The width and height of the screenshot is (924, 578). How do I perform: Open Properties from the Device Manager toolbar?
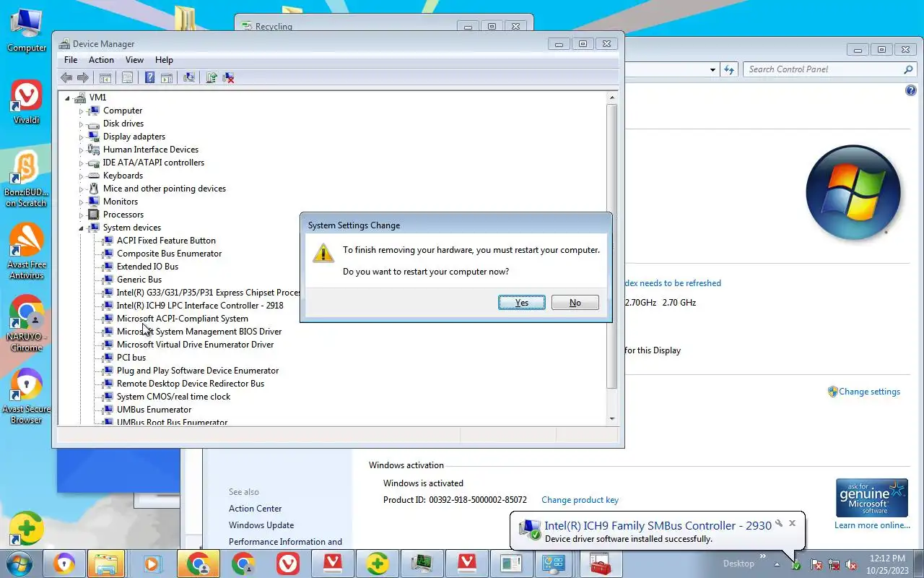(x=127, y=77)
